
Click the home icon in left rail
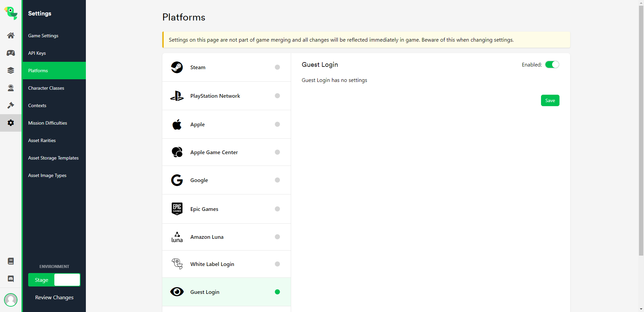[x=11, y=36]
